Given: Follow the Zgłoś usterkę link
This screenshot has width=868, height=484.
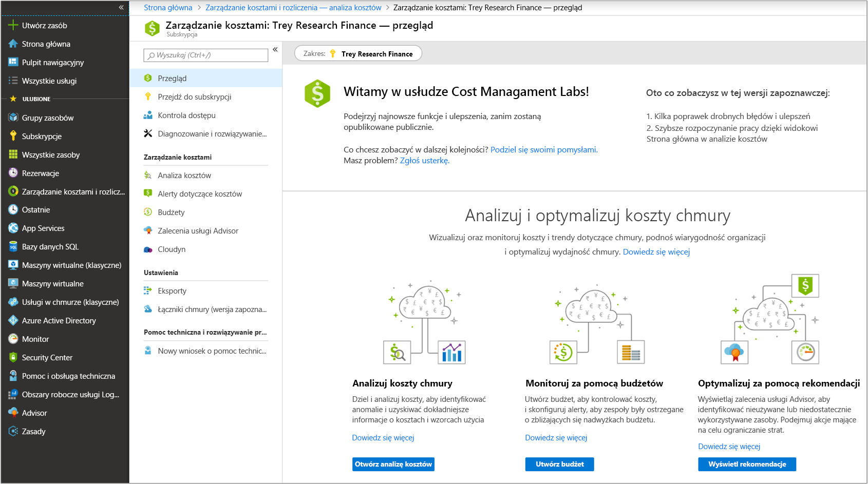Looking at the screenshot, I should coord(425,160).
